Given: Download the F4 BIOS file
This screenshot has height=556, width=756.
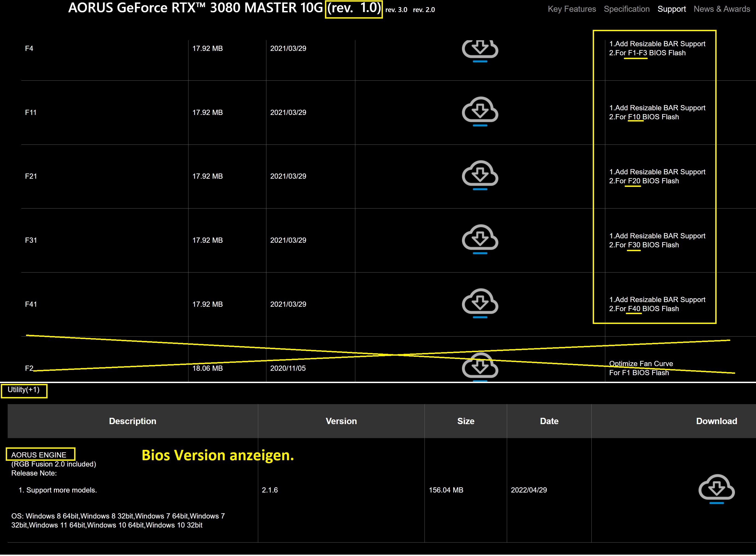Looking at the screenshot, I should coord(480,51).
